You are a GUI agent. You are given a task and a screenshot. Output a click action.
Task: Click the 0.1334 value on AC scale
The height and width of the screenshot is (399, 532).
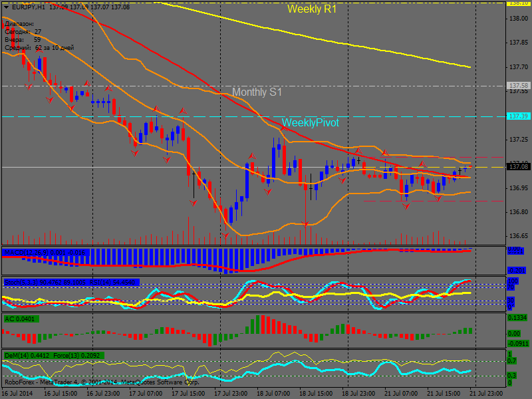tap(517, 318)
